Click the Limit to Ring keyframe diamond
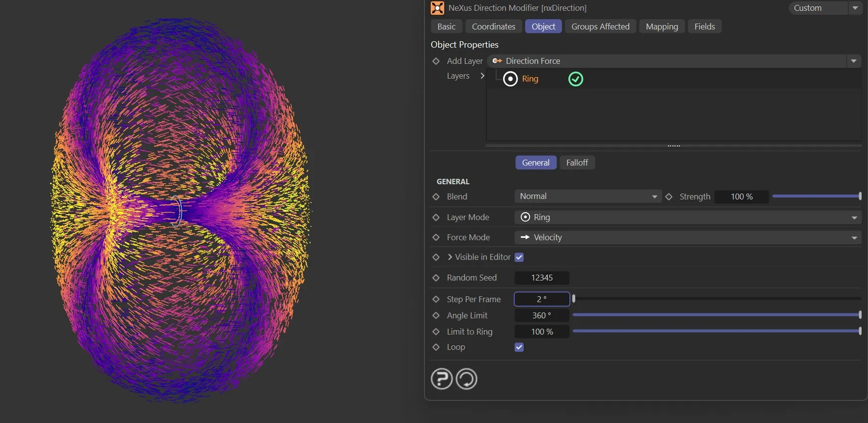Image resolution: width=868 pixels, height=423 pixels. pos(436,332)
